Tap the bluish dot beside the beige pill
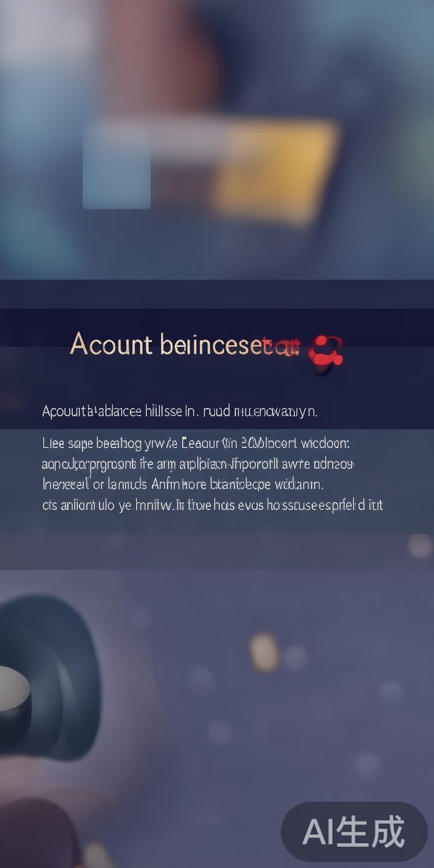This screenshot has height=868, width=434. pyautogui.click(x=295, y=658)
